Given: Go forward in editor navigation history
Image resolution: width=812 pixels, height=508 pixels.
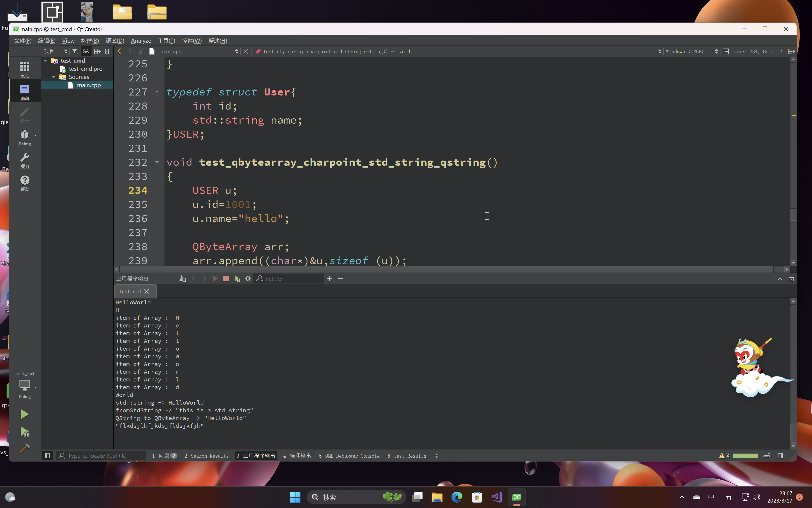Looking at the screenshot, I should (x=130, y=51).
